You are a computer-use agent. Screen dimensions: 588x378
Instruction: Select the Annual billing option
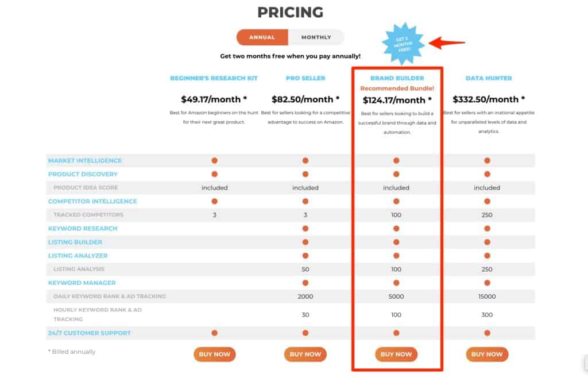click(262, 37)
